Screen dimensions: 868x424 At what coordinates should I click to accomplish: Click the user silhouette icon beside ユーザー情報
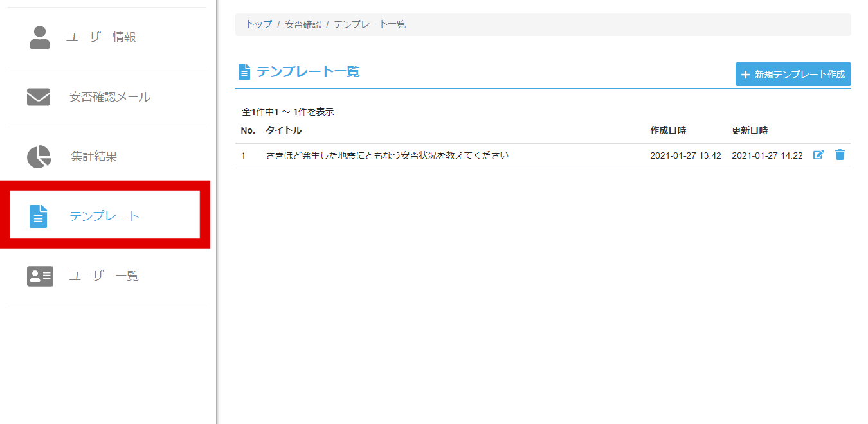click(40, 37)
